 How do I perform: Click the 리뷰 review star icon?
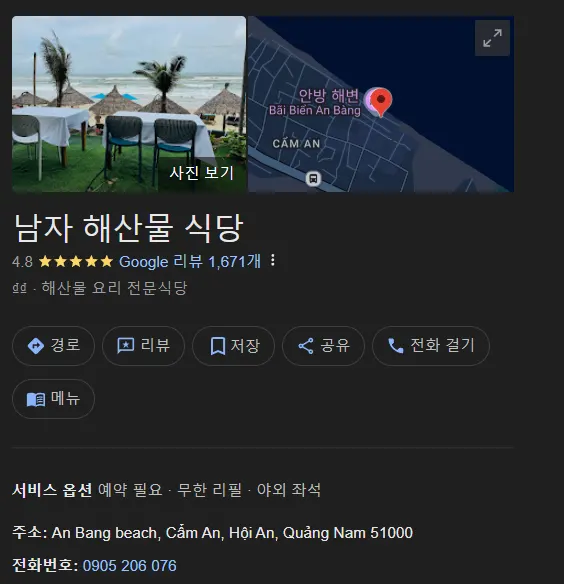[126, 346]
